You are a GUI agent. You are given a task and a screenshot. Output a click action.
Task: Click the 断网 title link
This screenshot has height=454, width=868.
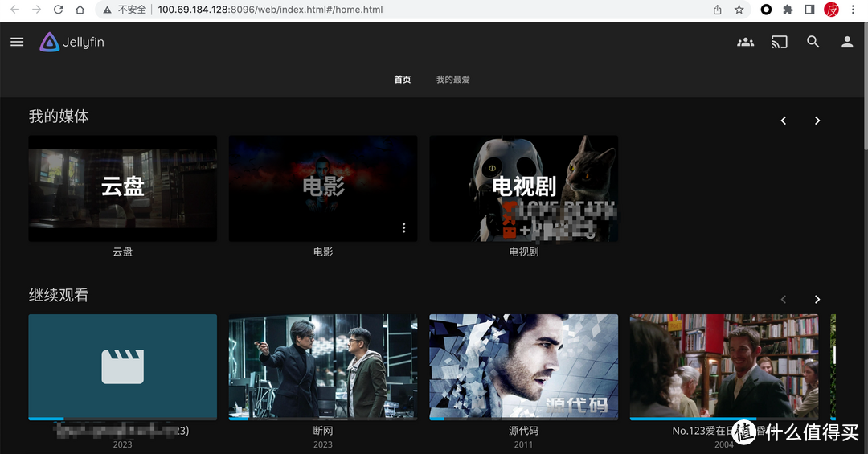pyautogui.click(x=323, y=431)
